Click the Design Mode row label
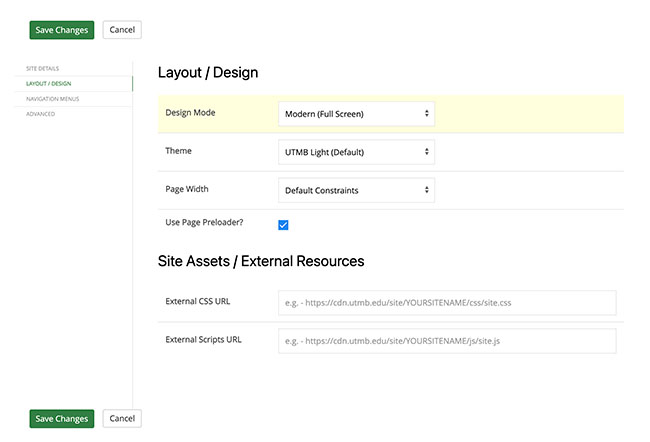 click(190, 112)
